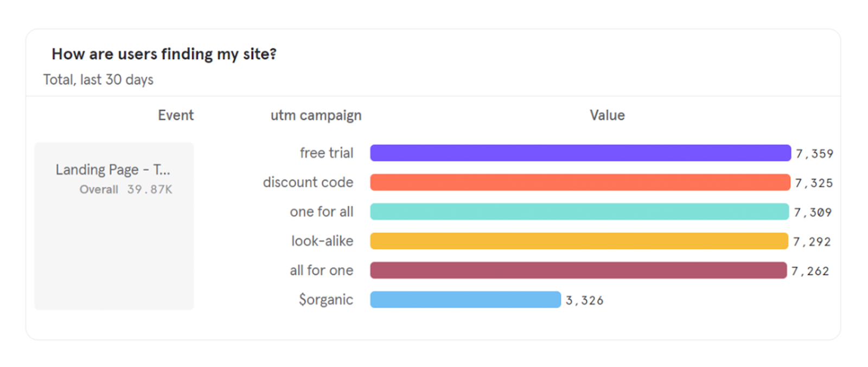Click the Event column header
This screenshot has height=367, width=868.
click(176, 115)
